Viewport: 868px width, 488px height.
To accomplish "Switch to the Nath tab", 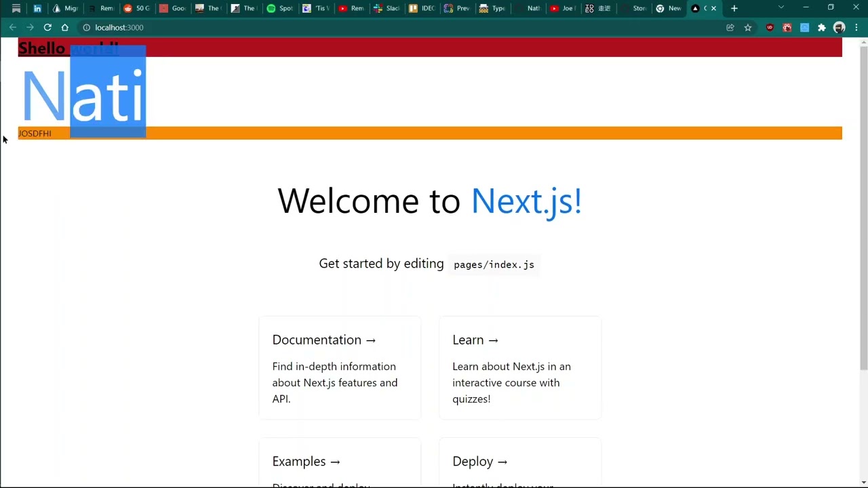I will tap(528, 8).
